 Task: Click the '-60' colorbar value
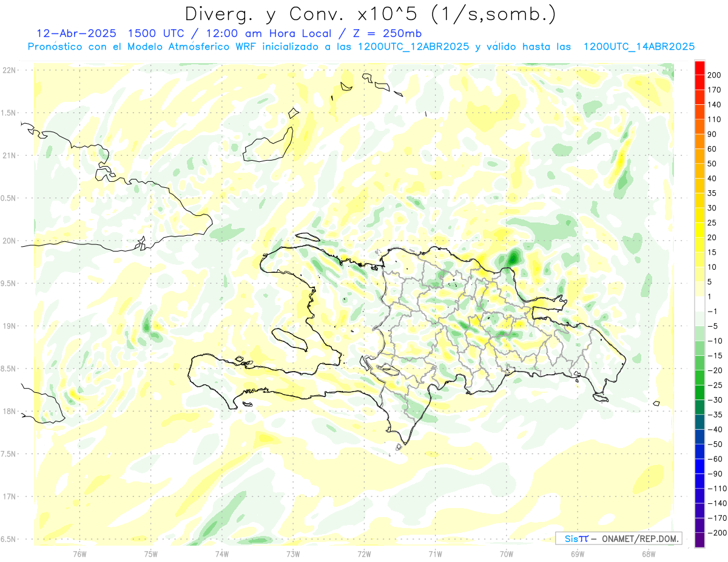715,459
